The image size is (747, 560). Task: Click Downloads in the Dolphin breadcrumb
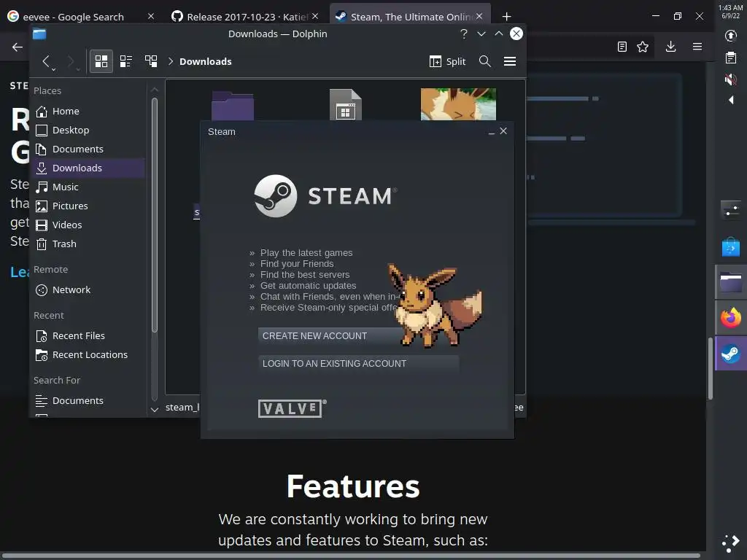205,61
